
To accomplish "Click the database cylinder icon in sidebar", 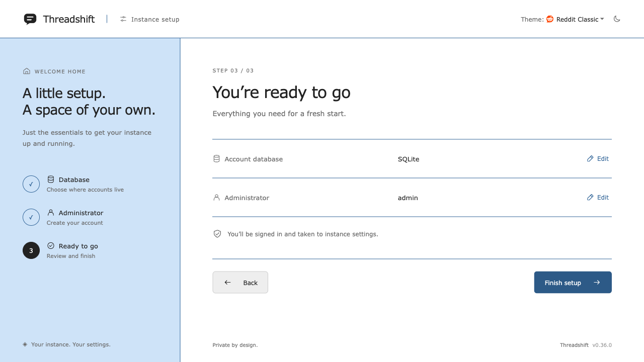I will click(x=51, y=179).
